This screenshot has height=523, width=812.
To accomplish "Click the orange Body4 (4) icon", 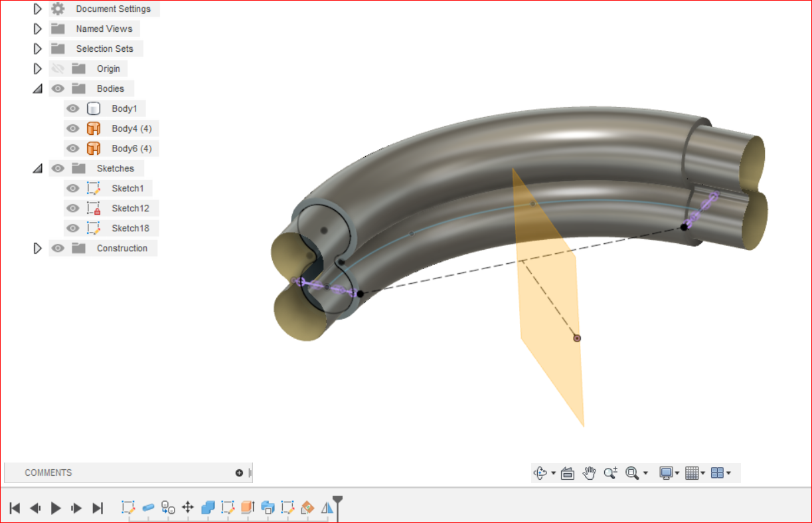I will tap(94, 128).
